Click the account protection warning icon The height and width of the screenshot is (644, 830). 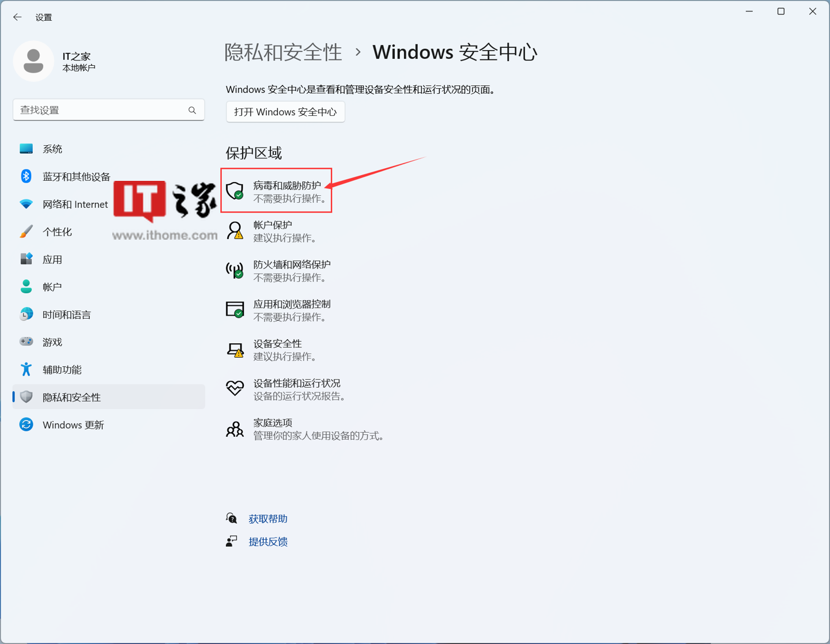click(235, 230)
